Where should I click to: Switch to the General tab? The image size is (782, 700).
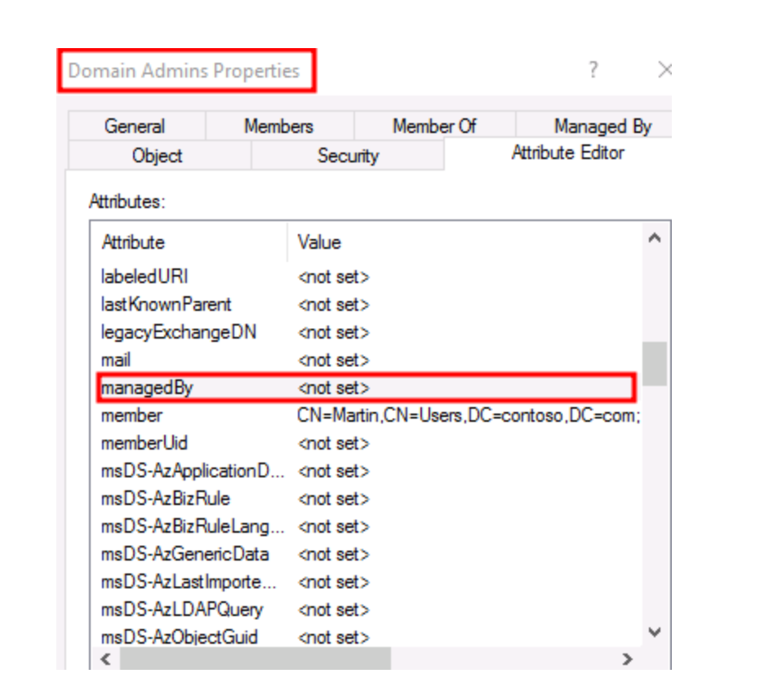tap(135, 126)
